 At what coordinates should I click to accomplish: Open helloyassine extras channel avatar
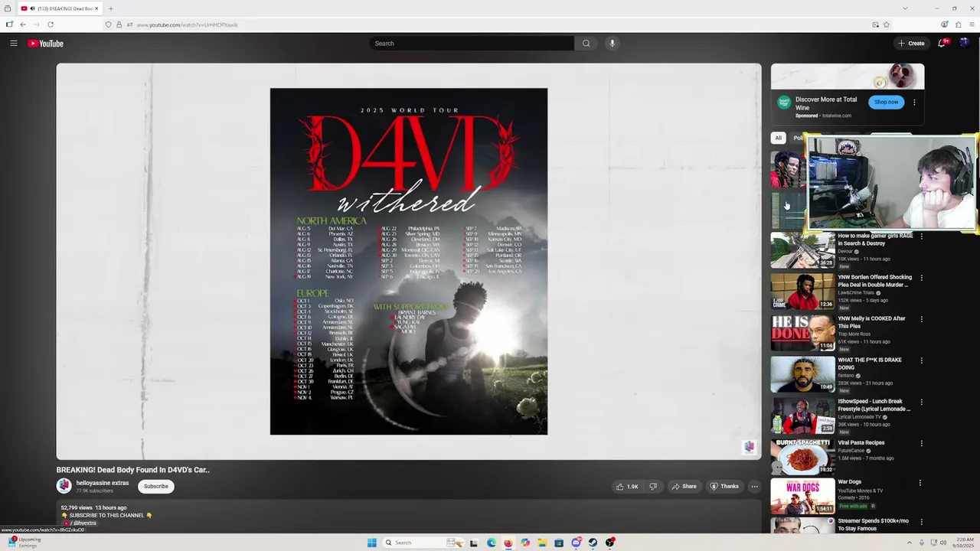point(64,486)
